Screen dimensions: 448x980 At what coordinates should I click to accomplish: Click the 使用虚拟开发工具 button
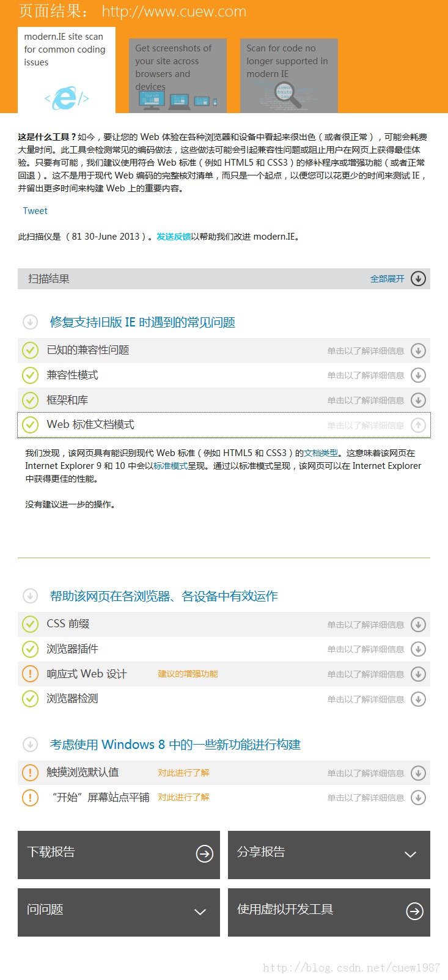click(329, 912)
